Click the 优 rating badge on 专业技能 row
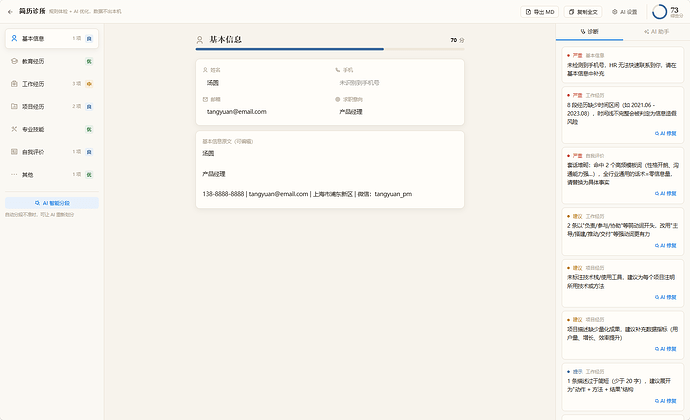690x420 pixels. click(x=89, y=129)
